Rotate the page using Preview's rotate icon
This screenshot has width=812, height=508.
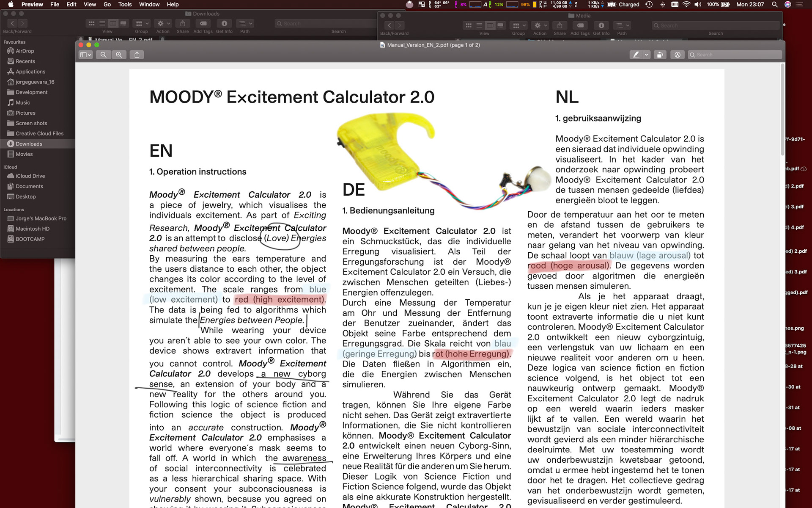[659, 55]
